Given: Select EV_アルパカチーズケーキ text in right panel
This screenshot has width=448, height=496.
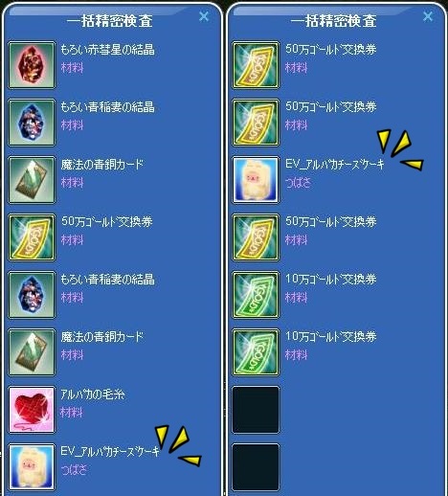Looking at the screenshot, I should point(335,165).
